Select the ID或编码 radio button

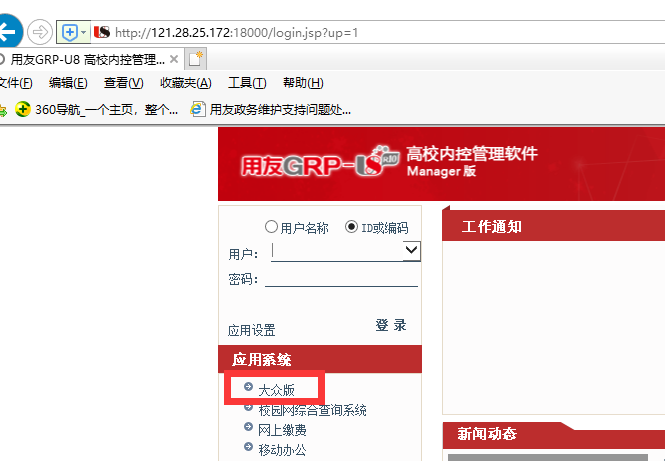pyautogui.click(x=351, y=227)
